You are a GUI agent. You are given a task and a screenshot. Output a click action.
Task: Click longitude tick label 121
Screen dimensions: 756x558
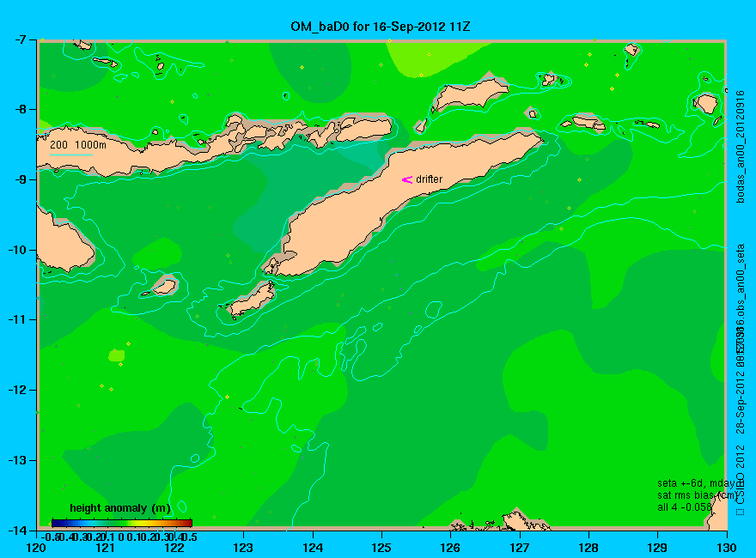pos(106,548)
